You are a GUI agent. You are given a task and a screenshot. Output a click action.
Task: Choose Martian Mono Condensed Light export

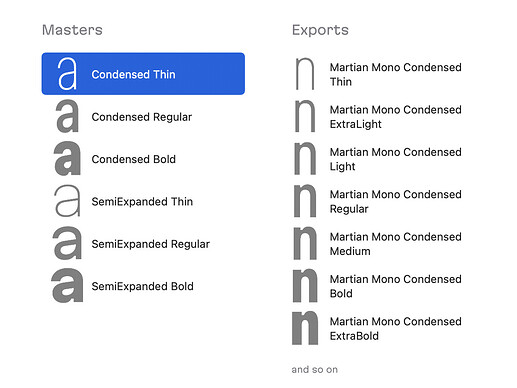click(x=396, y=159)
